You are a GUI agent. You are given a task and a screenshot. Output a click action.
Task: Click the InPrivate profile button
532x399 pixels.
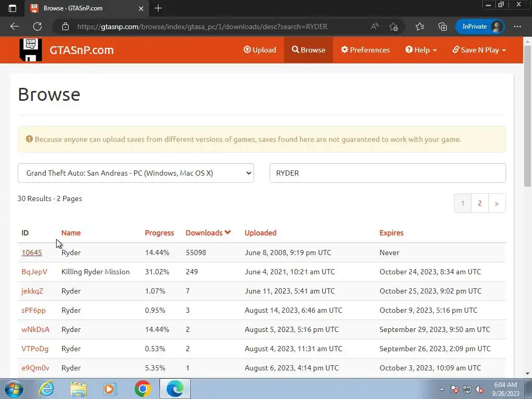point(480,26)
